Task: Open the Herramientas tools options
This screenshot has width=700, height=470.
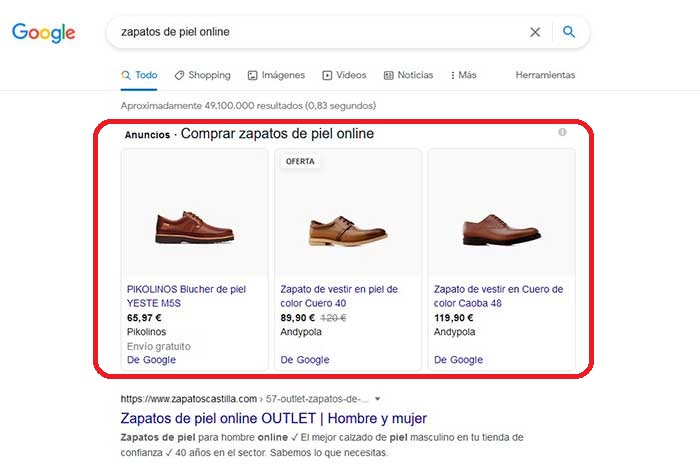Action: click(x=545, y=75)
